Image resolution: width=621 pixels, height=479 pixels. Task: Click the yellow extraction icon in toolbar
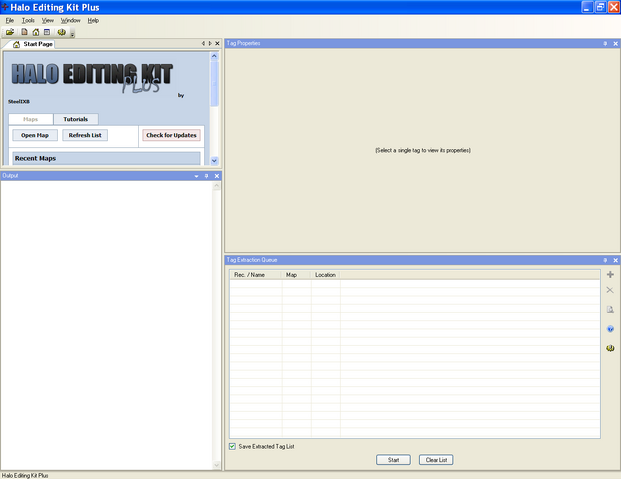coord(62,32)
